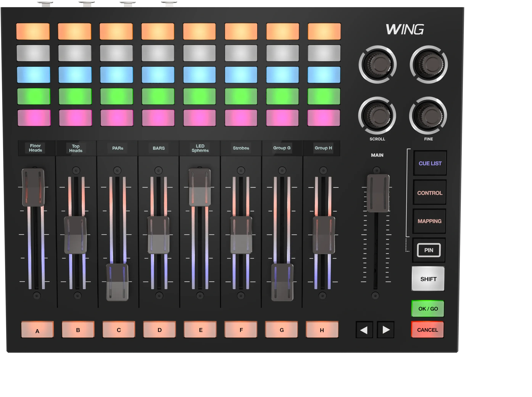Click the FINE rotary knob
The height and width of the screenshot is (397, 532).
click(x=428, y=116)
